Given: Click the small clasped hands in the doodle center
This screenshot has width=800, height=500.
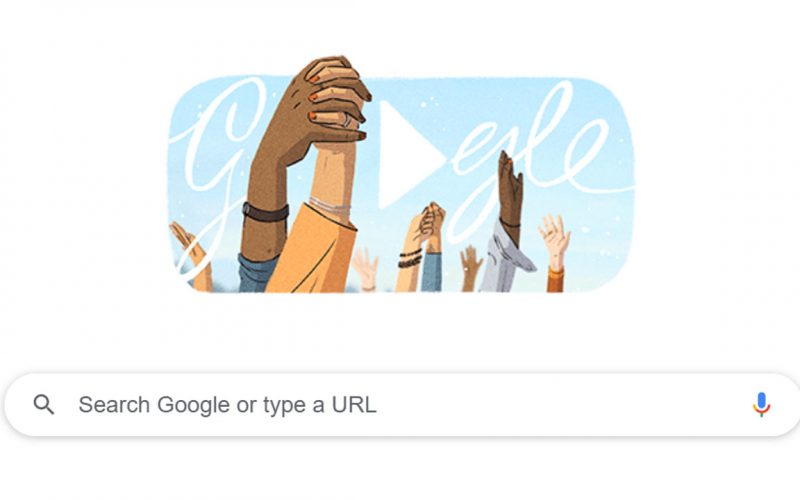Looking at the screenshot, I should coord(431,218).
